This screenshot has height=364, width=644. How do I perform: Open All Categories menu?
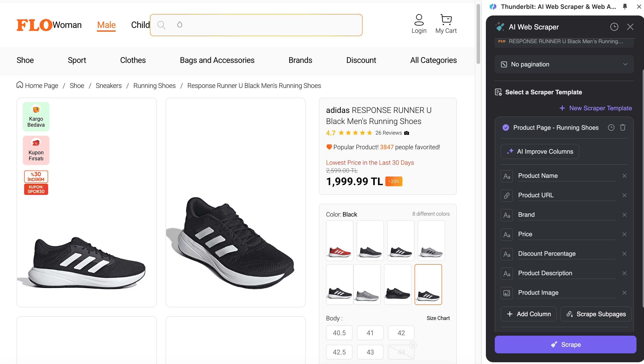pyautogui.click(x=433, y=60)
